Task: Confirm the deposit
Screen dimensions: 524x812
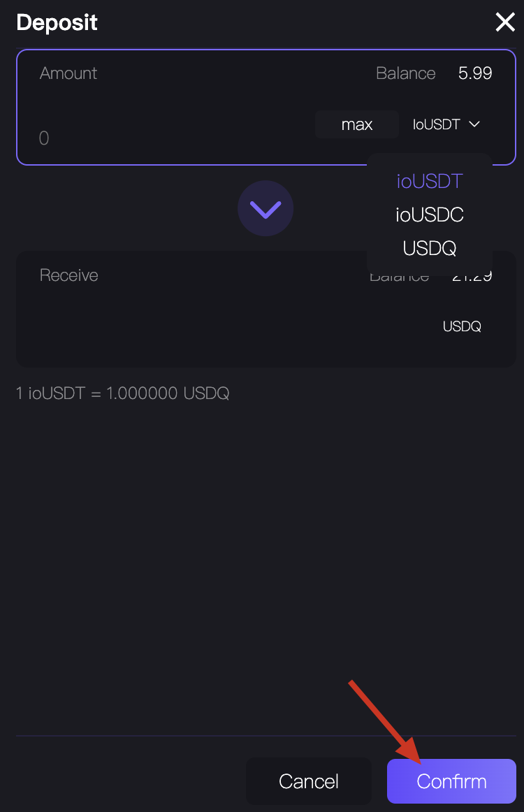Action: (451, 781)
